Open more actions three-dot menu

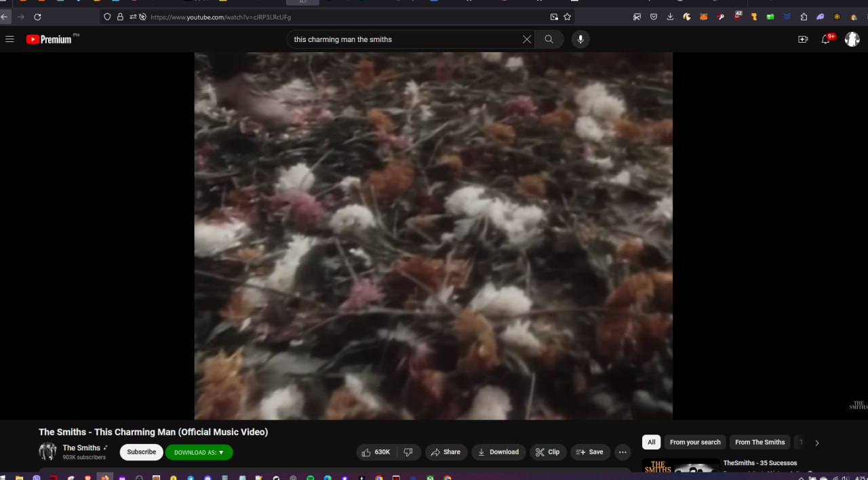click(623, 452)
